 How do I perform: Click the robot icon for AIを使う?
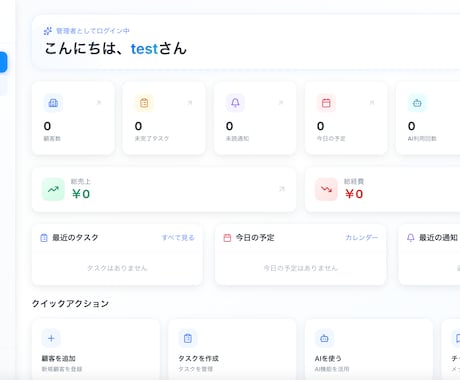pyautogui.click(x=324, y=338)
